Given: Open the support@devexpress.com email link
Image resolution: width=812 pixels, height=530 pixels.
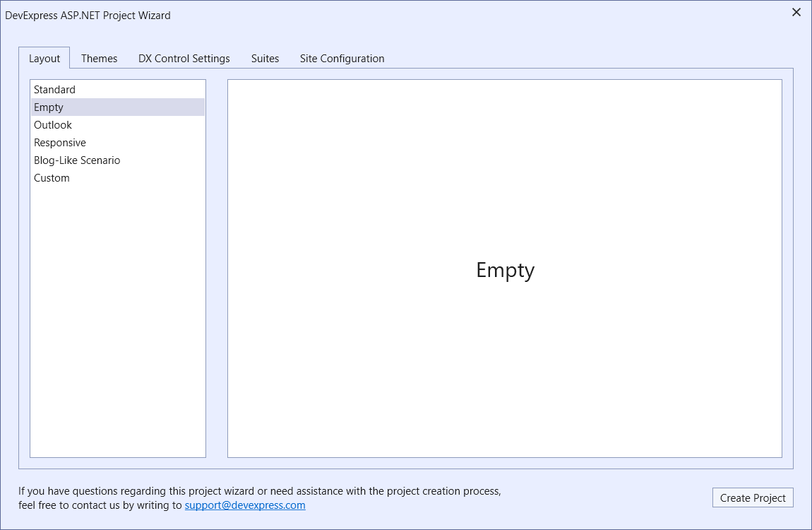Looking at the screenshot, I should tap(245, 505).
